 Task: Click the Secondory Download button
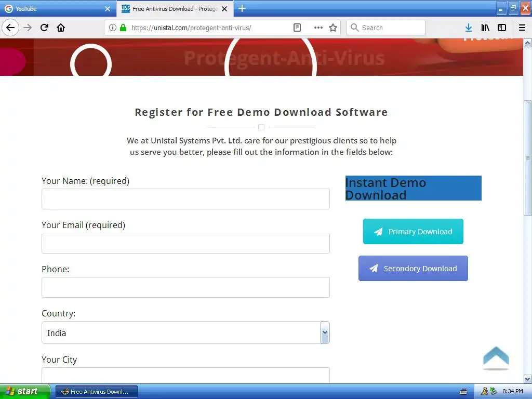[413, 269]
